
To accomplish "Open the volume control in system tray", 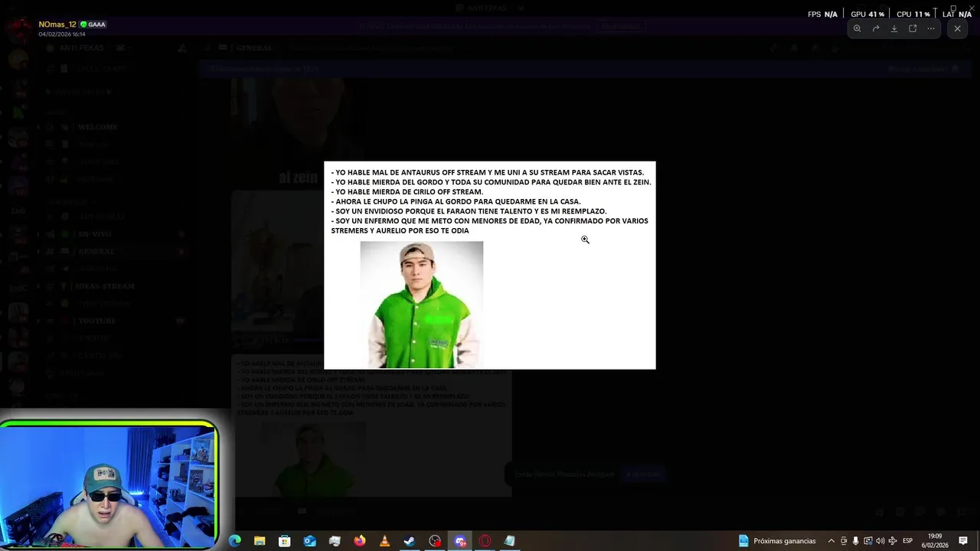I will (x=880, y=541).
